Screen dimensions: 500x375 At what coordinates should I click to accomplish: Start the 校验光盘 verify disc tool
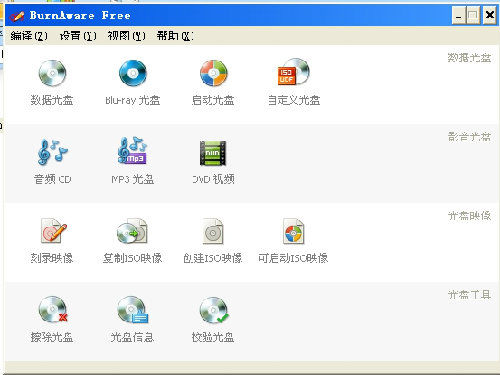tap(214, 310)
